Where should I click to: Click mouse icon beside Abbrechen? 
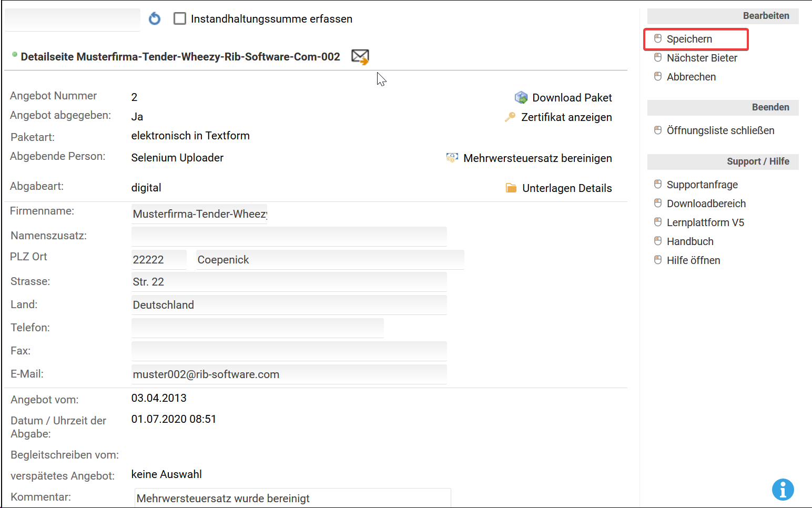(658, 76)
